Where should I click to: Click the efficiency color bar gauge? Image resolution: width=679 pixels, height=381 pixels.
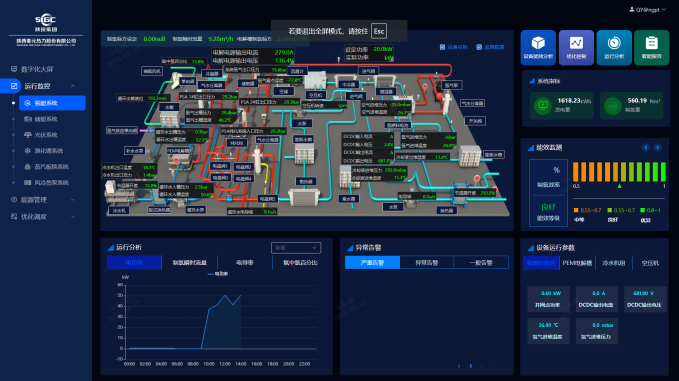point(619,172)
